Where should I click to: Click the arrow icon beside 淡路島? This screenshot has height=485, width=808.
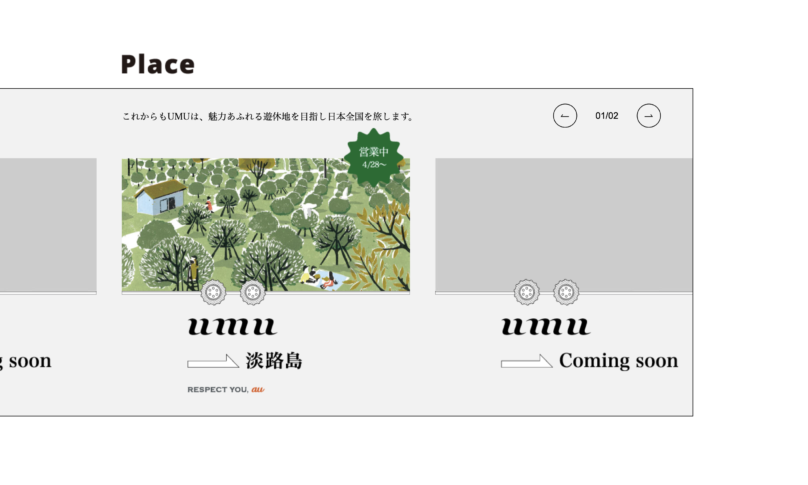pyautogui.click(x=213, y=362)
